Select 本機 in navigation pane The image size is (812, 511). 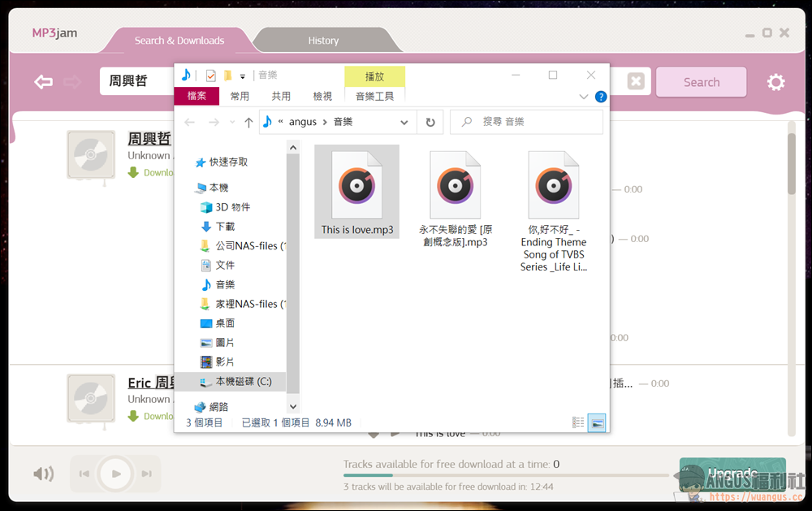point(218,188)
